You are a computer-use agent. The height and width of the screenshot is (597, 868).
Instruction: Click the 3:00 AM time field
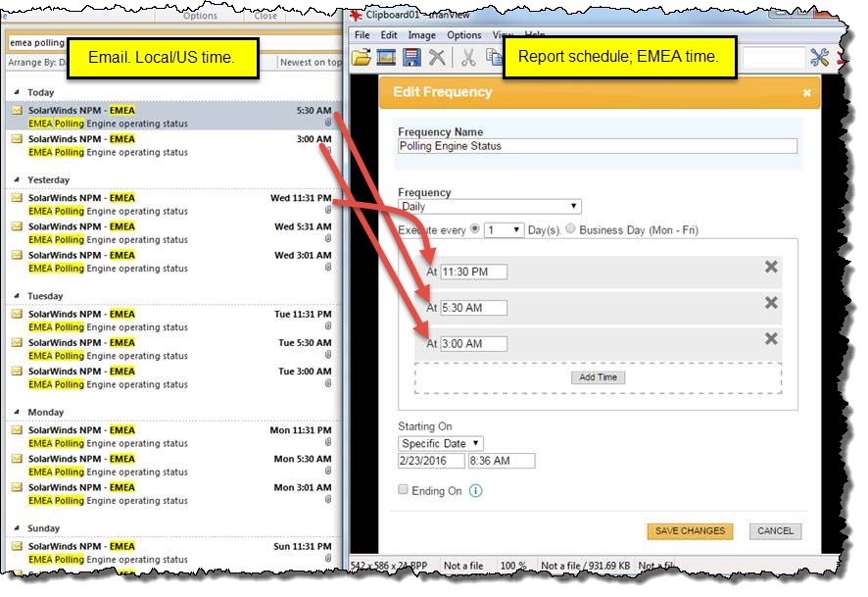pos(473,344)
